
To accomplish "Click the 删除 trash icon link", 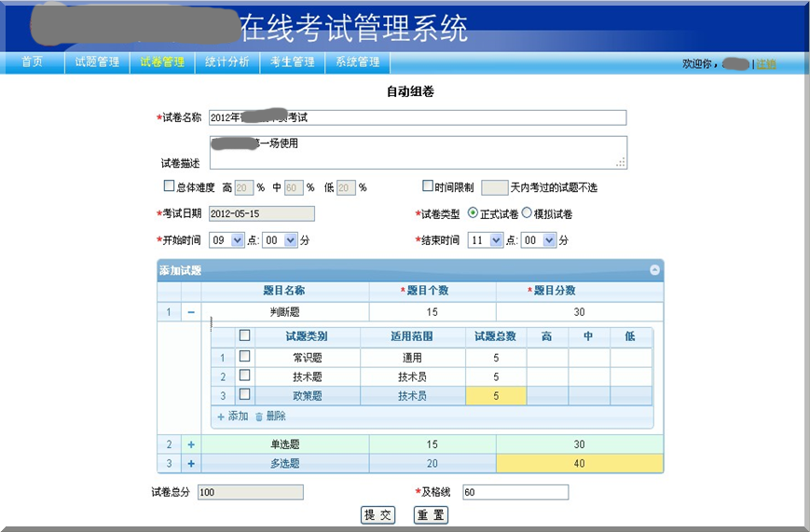I will tap(270, 416).
